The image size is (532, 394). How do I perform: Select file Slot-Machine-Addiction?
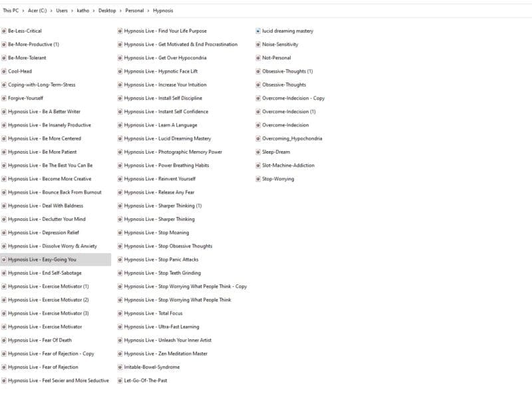coord(289,166)
